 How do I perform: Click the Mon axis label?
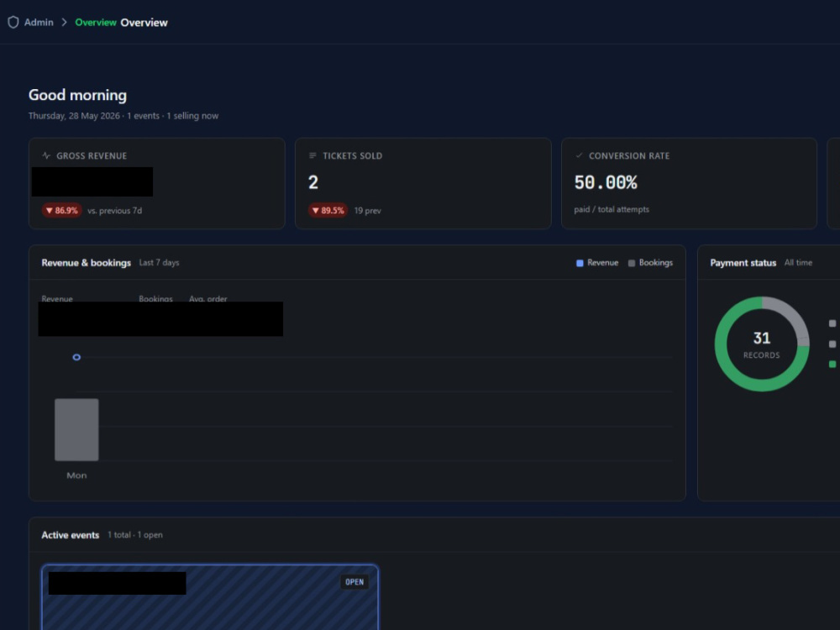76,475
